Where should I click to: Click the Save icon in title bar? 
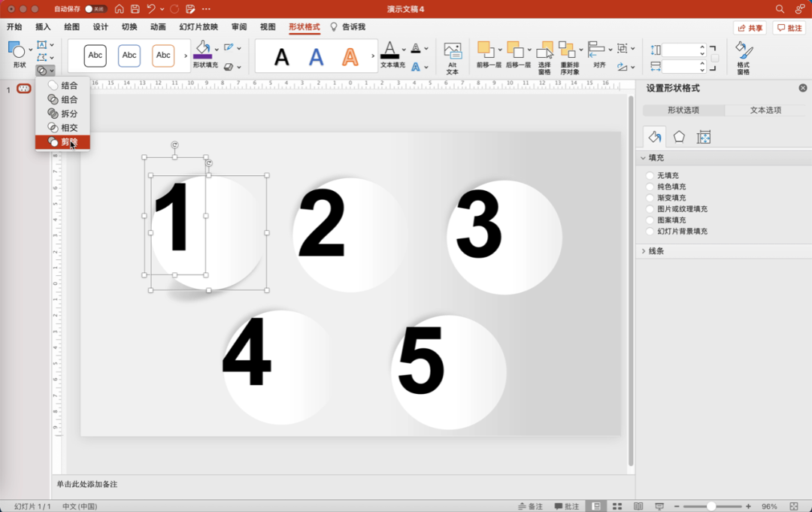[x=135, y=9]
